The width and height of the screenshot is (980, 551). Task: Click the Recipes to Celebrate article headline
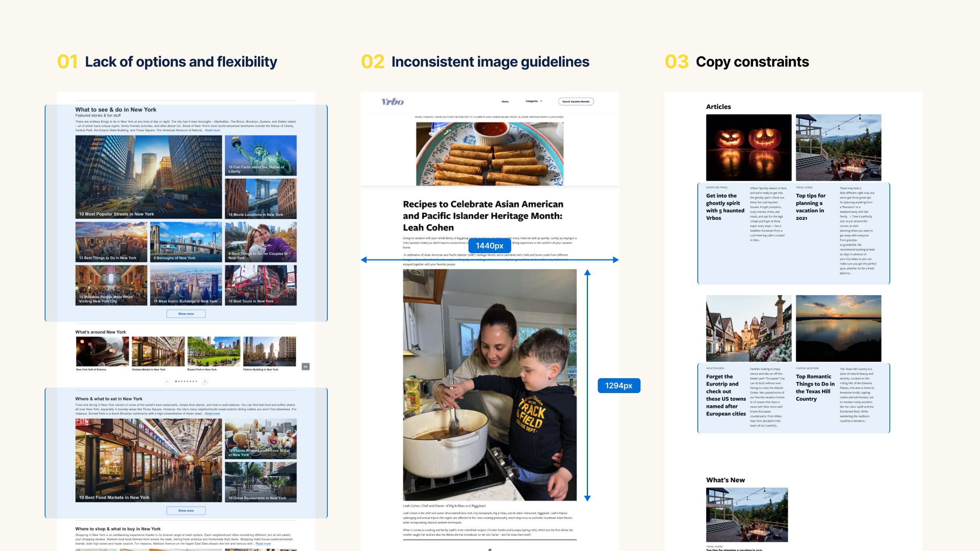click(483, 216)
